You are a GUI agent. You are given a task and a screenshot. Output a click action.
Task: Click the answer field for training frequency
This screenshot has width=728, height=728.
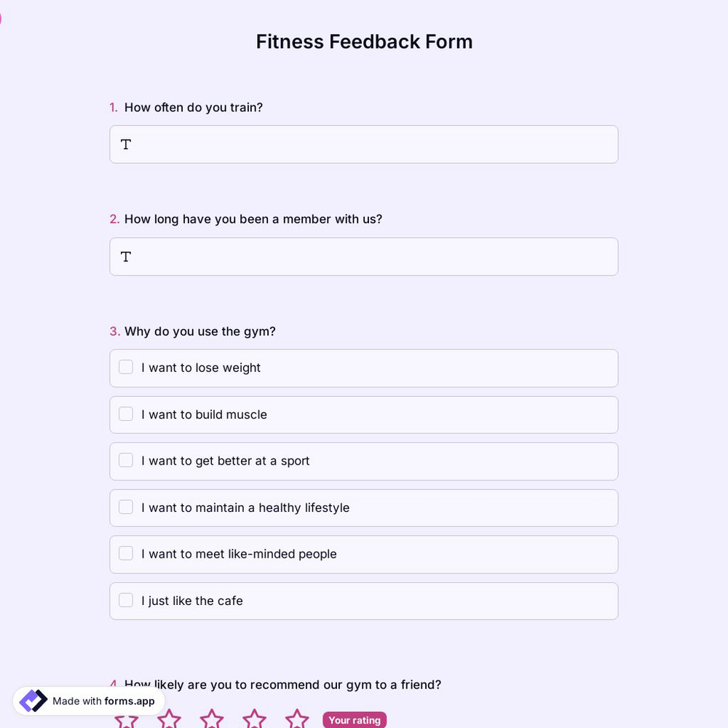point(364,144)
